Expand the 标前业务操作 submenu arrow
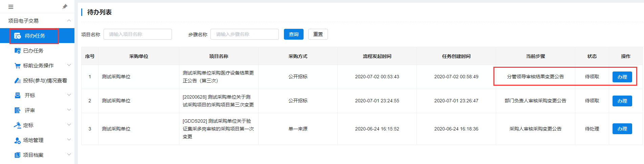Image resolution: width=644 pixels, height=164 pixels. (x=69, y=65)
